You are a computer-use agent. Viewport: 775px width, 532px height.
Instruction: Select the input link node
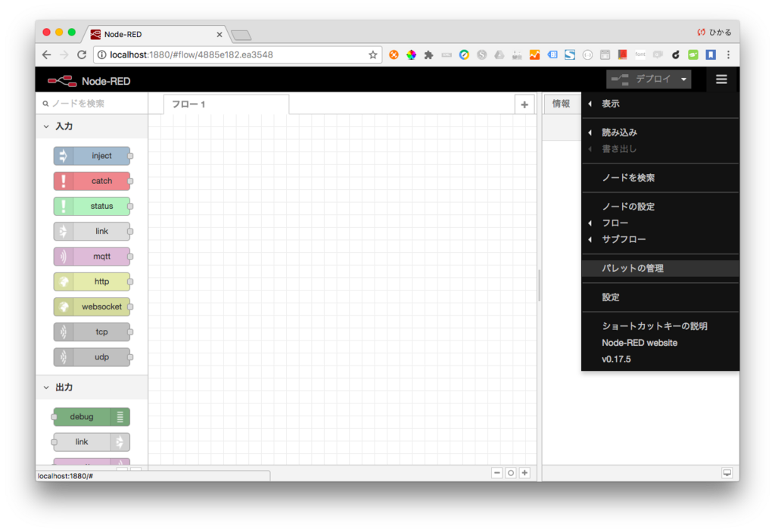click(x=92, y=232)
